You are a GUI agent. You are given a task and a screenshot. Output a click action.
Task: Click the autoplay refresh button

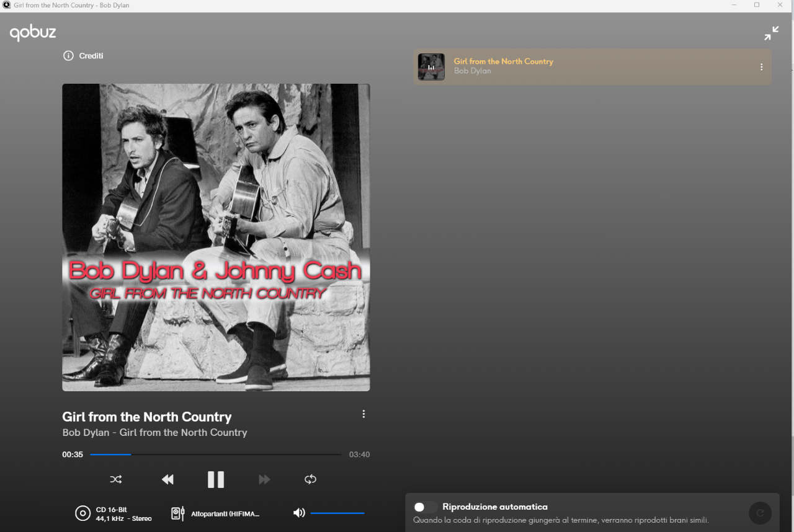[760, 513]
